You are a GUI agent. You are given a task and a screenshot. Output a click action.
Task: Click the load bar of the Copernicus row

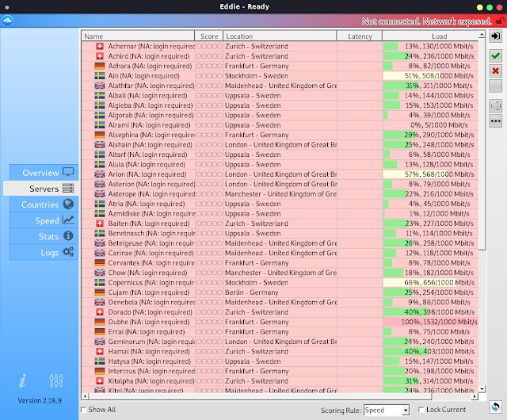430,282
